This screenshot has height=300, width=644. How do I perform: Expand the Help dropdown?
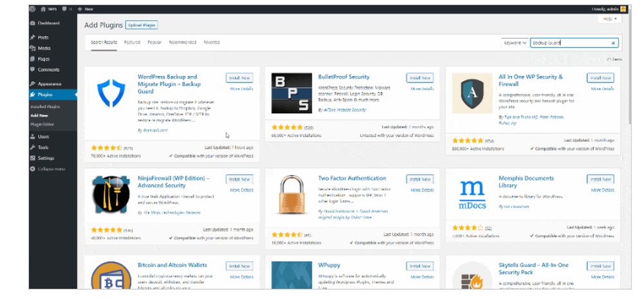coord(610,19)
